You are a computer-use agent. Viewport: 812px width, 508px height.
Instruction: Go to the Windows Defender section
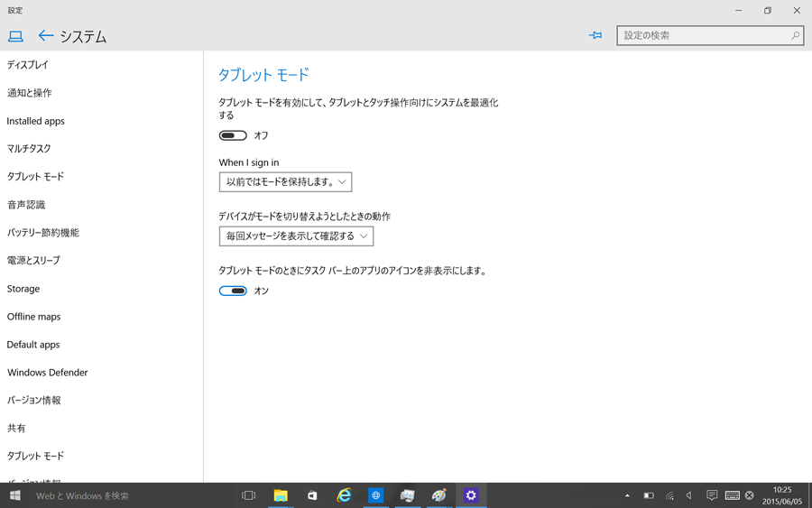point(48,373)
